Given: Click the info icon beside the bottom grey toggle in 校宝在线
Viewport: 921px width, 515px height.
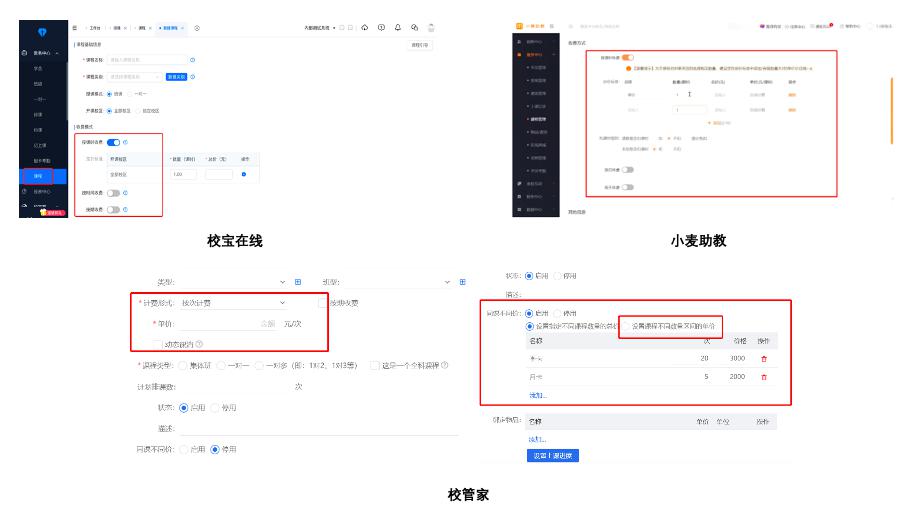Looking at the screenshot, I should 125,210.
